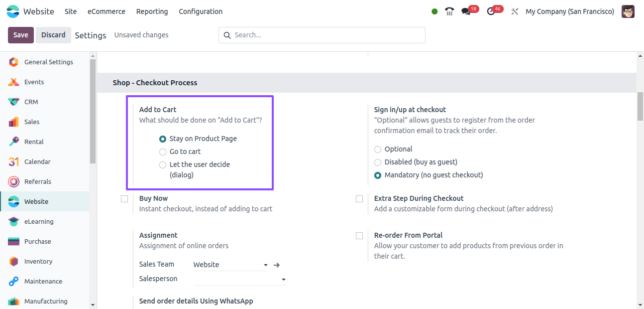Image resolution: width=644 pixels, height=309 pixels.
Task: Click the green online status dot
Action: [x=434, y=11]
